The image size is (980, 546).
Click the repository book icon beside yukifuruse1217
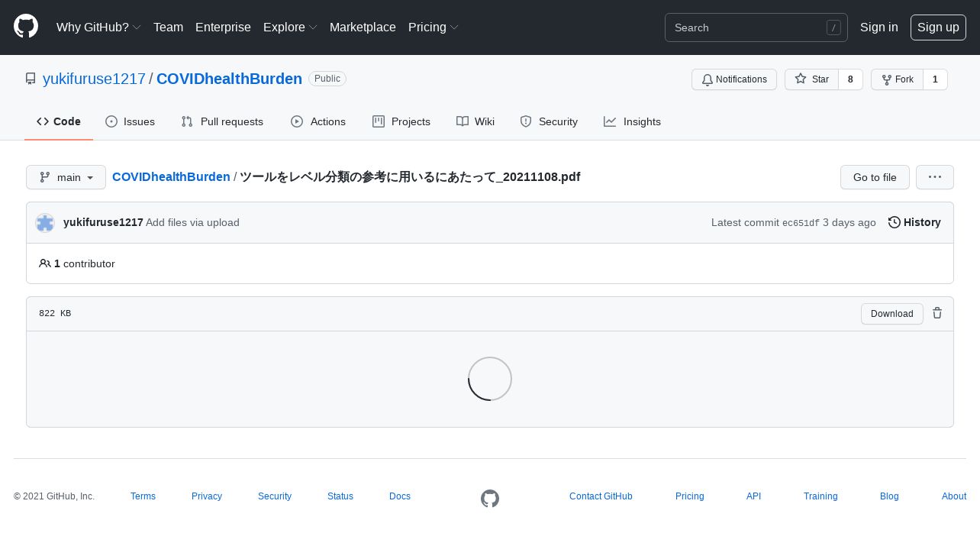click(x=31, y=79)
